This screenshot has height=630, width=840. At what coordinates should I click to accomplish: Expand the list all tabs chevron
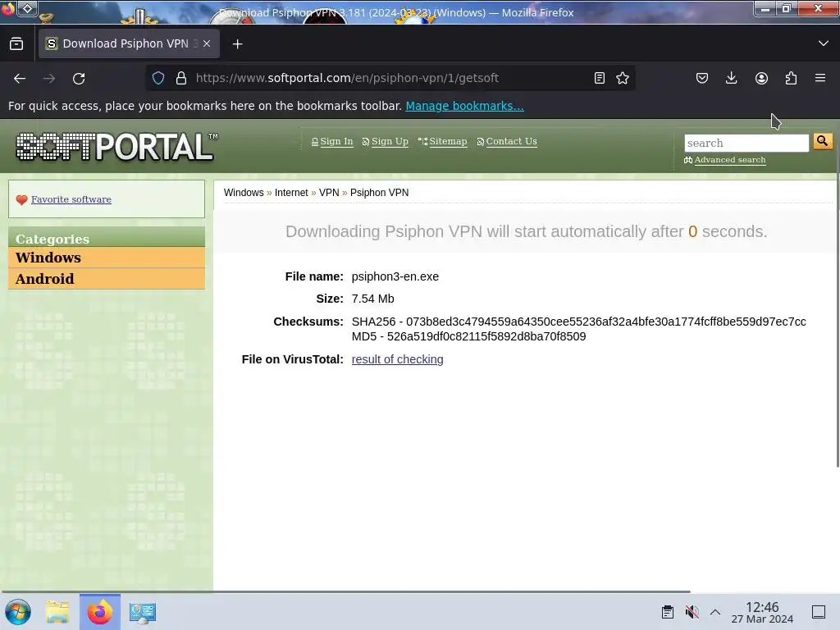tap(824, 43)
